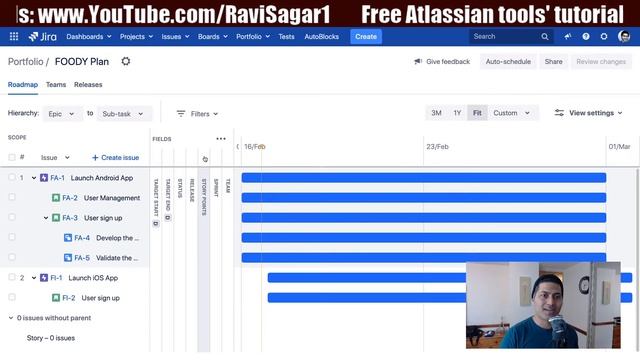This screenshot has width=640, height=360.
Task: Collapse the 0 issues without parent section
Action: click(x=11, y=318)
